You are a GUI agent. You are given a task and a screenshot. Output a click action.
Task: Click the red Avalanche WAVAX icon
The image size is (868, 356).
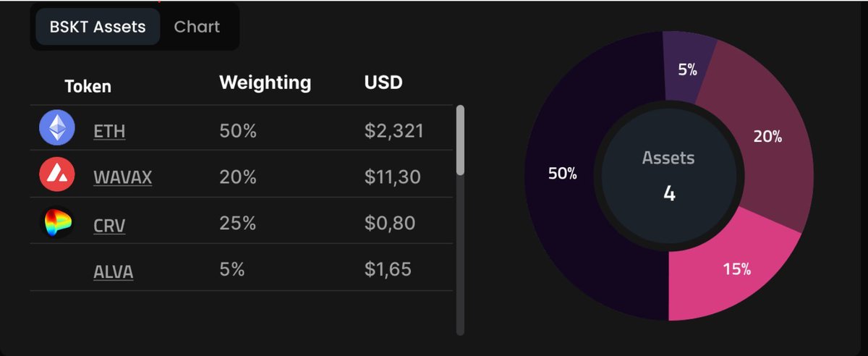(x=57, y=174)
